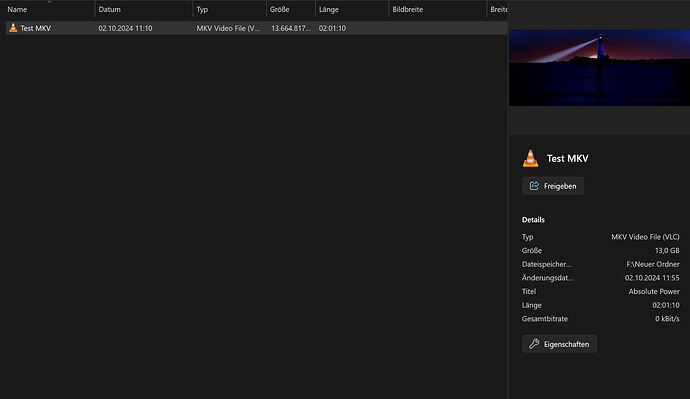Click the wrench icon on Eigenschaften button
The width and height of the screenshot is (690, 399).
(x=534, y=344)
